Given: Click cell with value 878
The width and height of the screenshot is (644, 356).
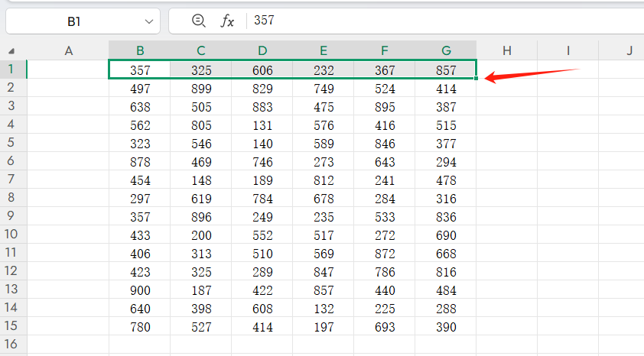Looking at the screenshot, I should (140, 162).
